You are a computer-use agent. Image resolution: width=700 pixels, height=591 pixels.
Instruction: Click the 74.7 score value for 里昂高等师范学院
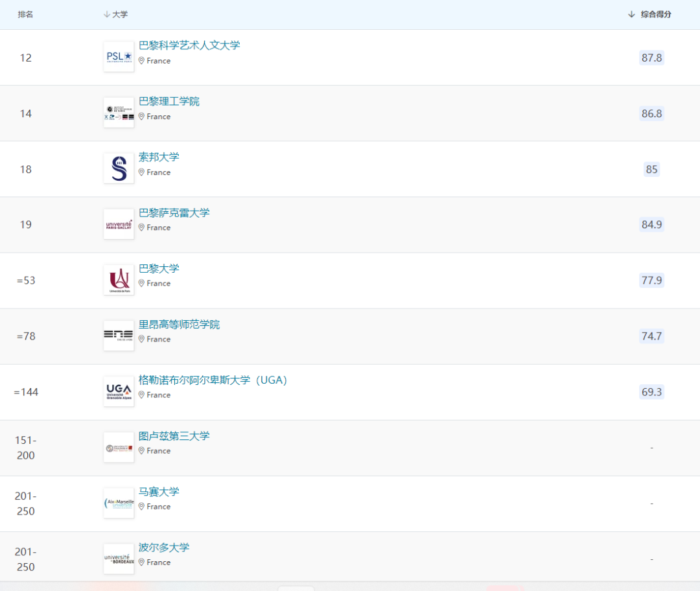coord(651,336)
